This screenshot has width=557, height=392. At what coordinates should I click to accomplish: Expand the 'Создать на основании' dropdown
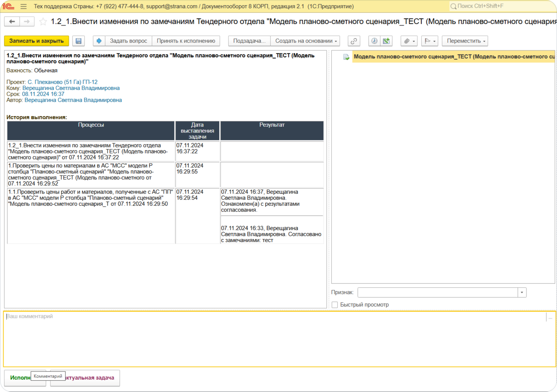tap(305, 41)
